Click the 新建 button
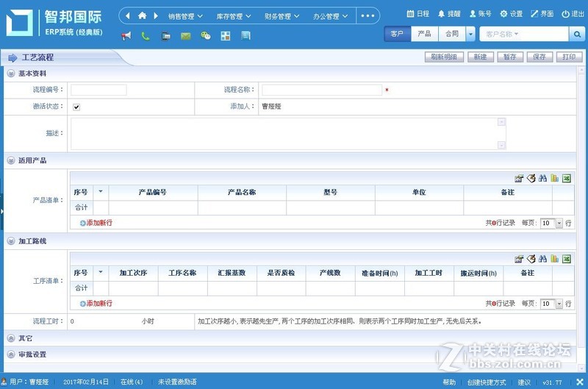 click(x=481, y=57)
